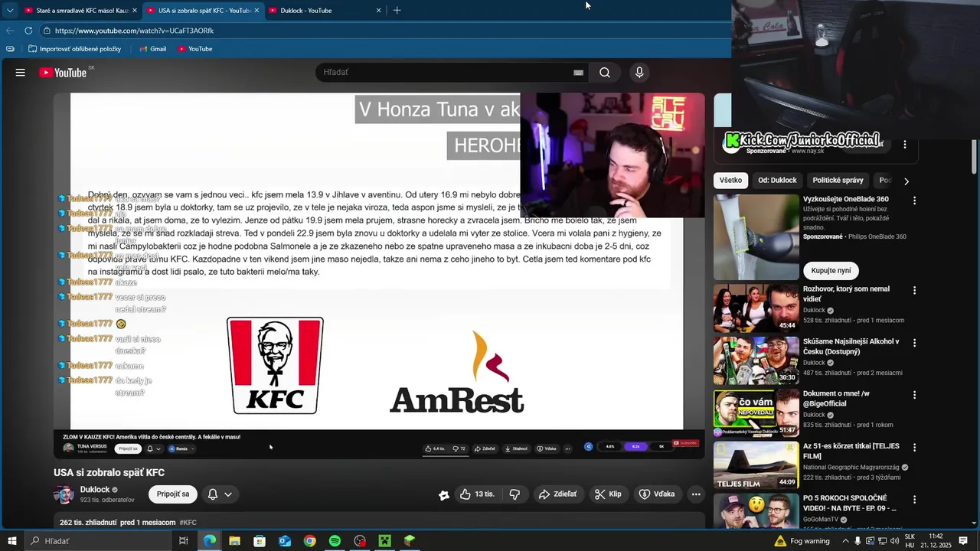This screenshot has height=551, width=980.
Task: Open the Gmail bookmark
Action: pos(152,49)
